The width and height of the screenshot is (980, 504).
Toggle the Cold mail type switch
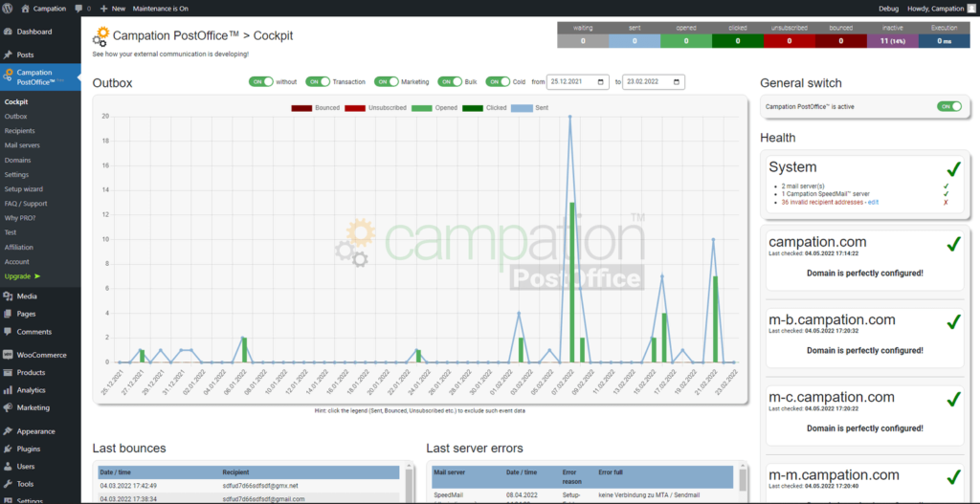pyautogui.click(x=498, y=82)
